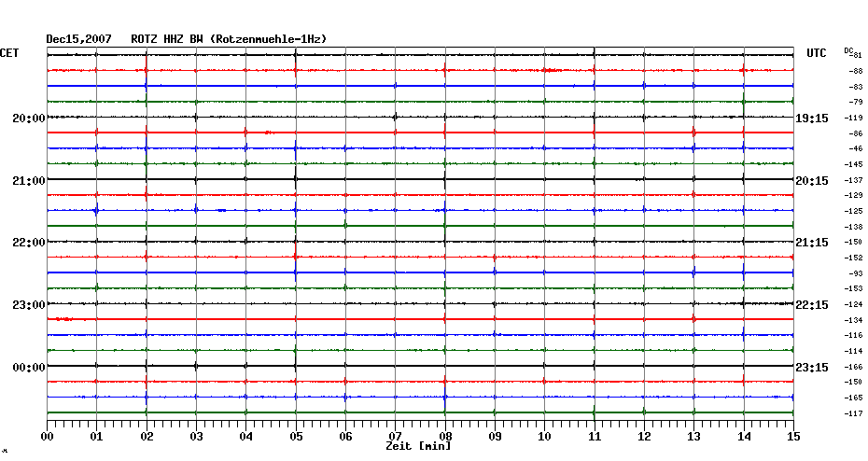This screenshot has width=868, height=461.
Task: Click the DC offset value "-129"
Action: (854, 195)
